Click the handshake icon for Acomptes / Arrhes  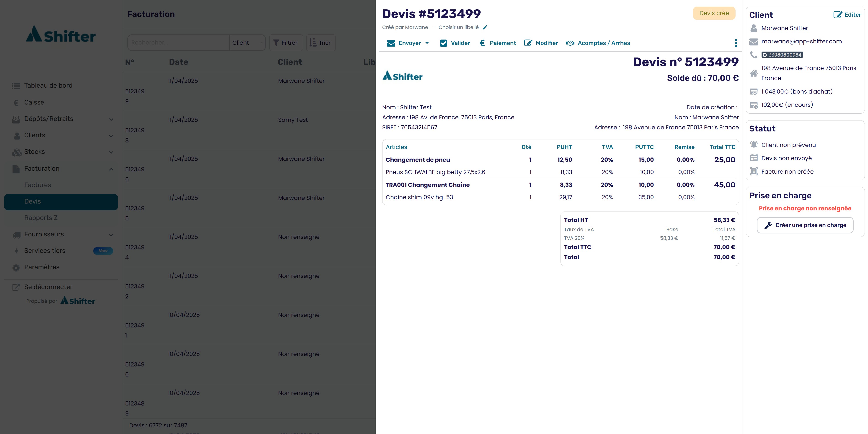click(570, 43)
